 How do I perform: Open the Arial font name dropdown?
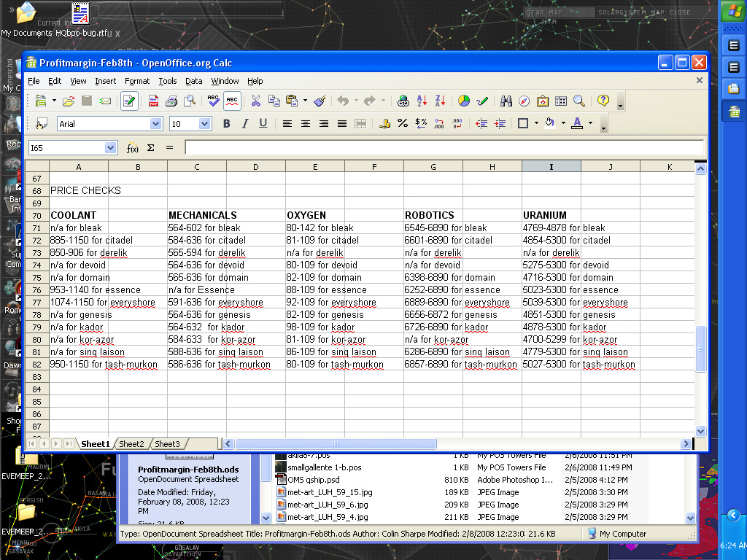pyautogui.click(x=155, y=124)
